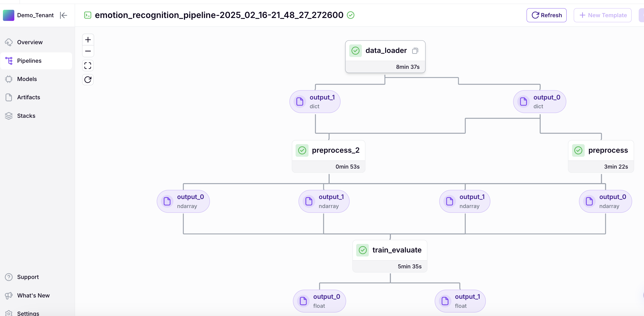Viewport: 644px width, 316px height.
Task: Open What's New announcements
Action: click(x=33, y=295)
